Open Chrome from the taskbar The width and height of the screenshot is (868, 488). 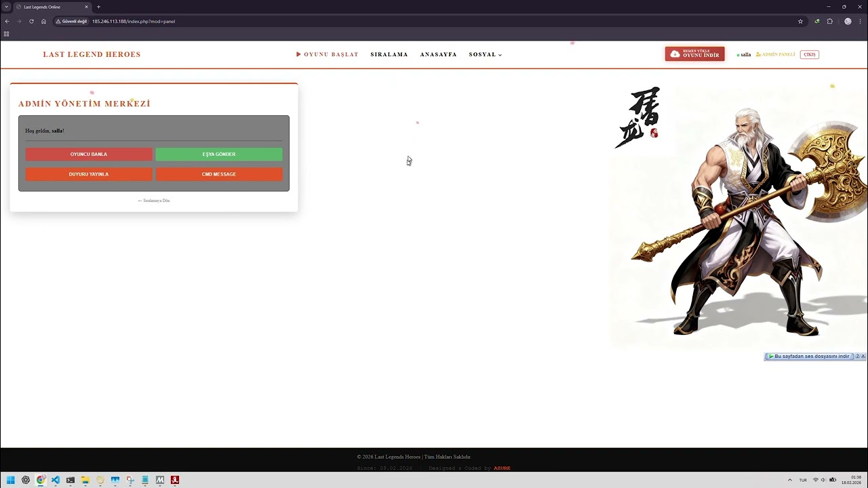point(41,480)
